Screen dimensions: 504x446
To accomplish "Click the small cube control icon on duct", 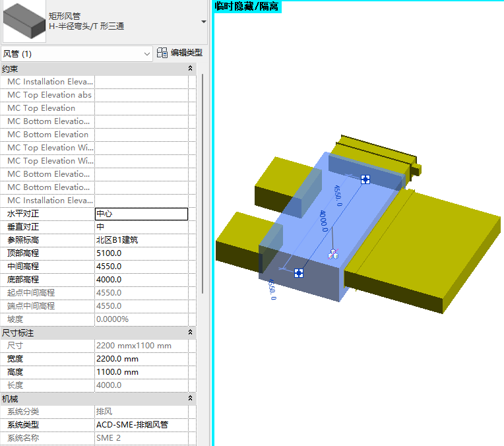I will point(333,255).
